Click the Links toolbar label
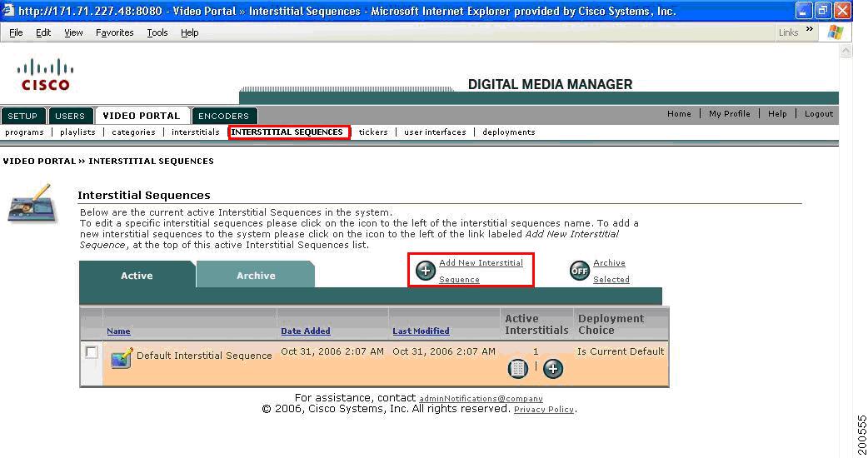This screenshot has height=458, width=868. pyautogui.click(x=788, y=32)
